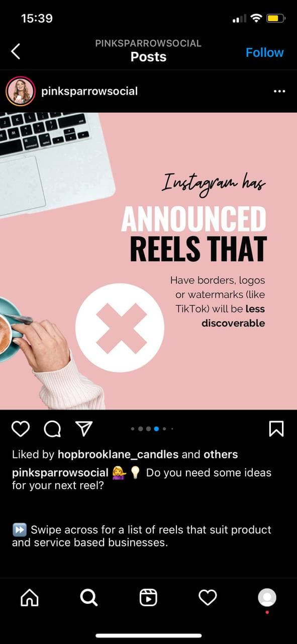Tap the active blue carousel dot indicator
The height and width of the screenshot is (644, 297).
tap(156, 429)
